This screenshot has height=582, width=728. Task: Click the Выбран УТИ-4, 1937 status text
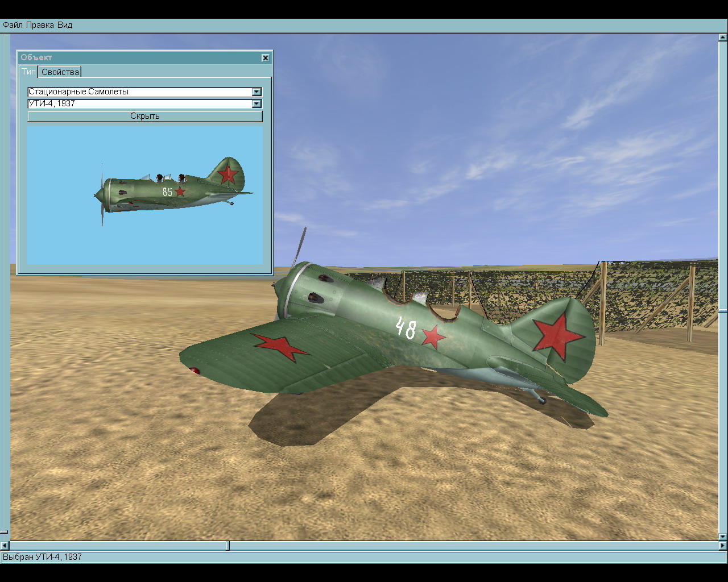(x=42, y=558)
